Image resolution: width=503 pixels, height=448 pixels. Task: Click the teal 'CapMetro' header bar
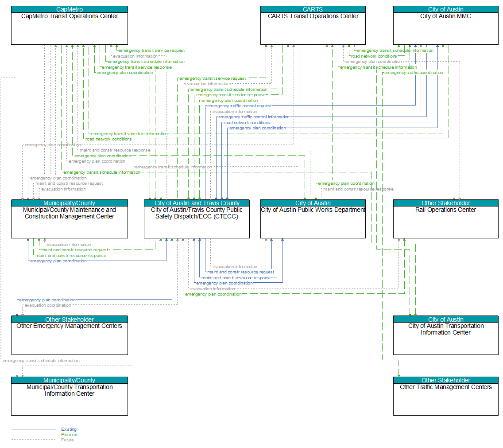69,9
